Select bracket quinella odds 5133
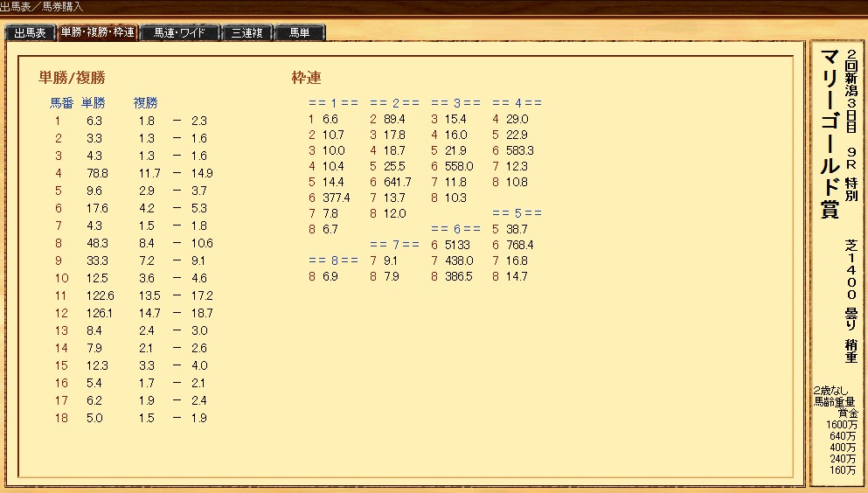 coord(457,245)
